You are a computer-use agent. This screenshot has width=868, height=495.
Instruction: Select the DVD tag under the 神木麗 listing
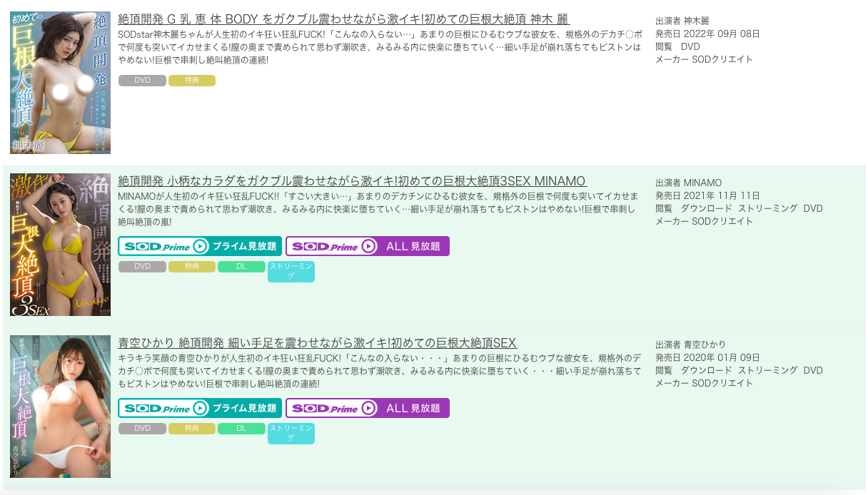click(142, 81)
